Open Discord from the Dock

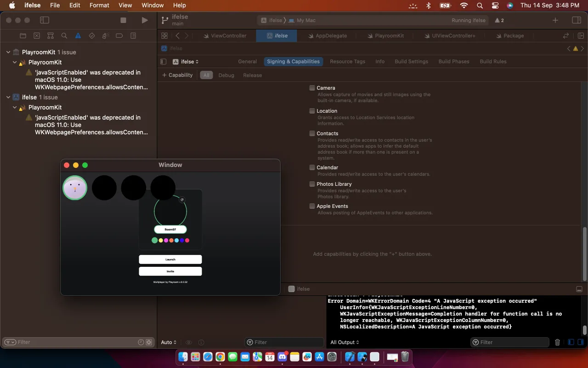[x=282, y=356]
